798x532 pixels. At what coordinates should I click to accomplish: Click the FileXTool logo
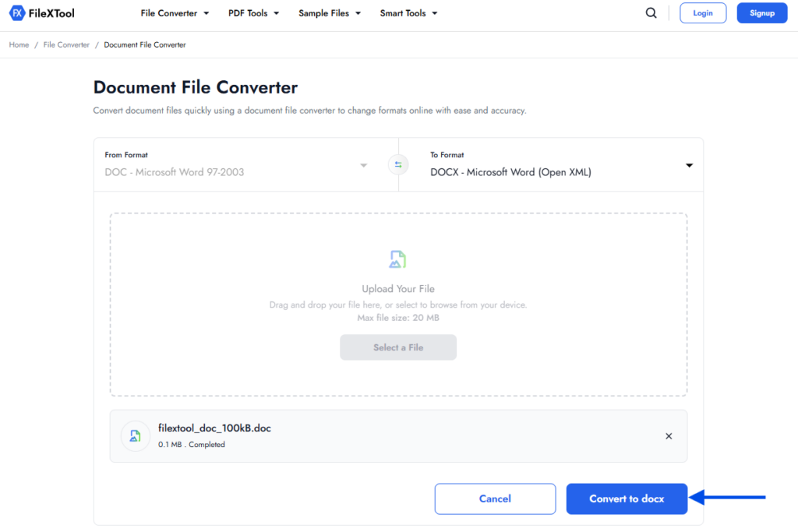[x=42, y=13]
